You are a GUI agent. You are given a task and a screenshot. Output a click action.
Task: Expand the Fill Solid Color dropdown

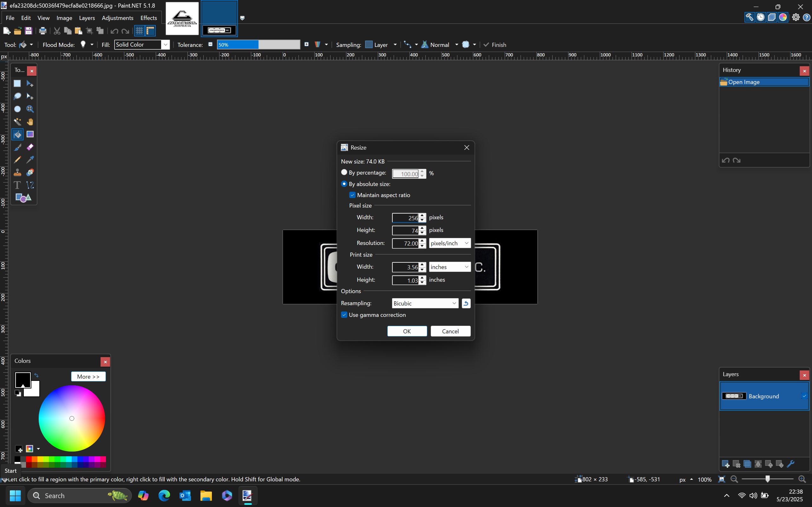(x=165, y=45)
